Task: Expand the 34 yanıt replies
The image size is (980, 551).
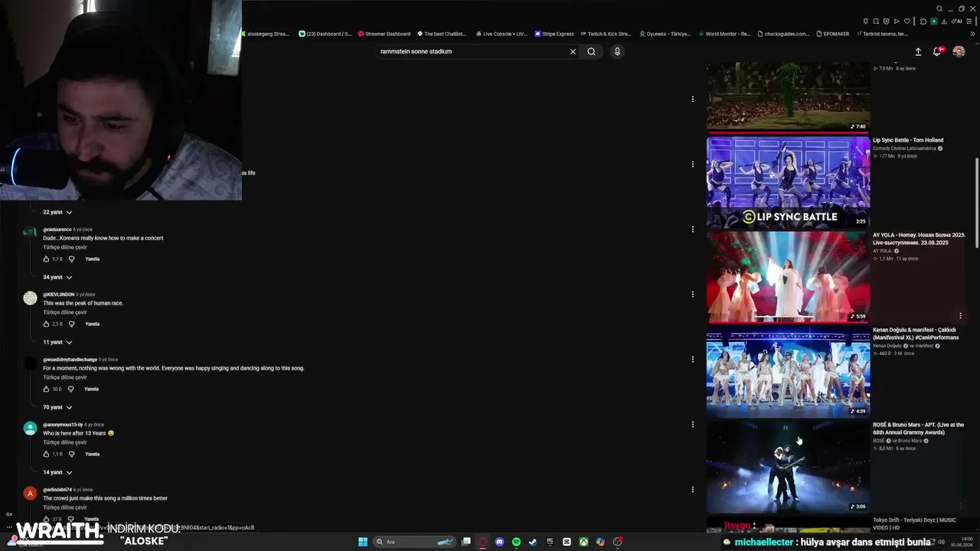Action: click(x=57, y=277)
